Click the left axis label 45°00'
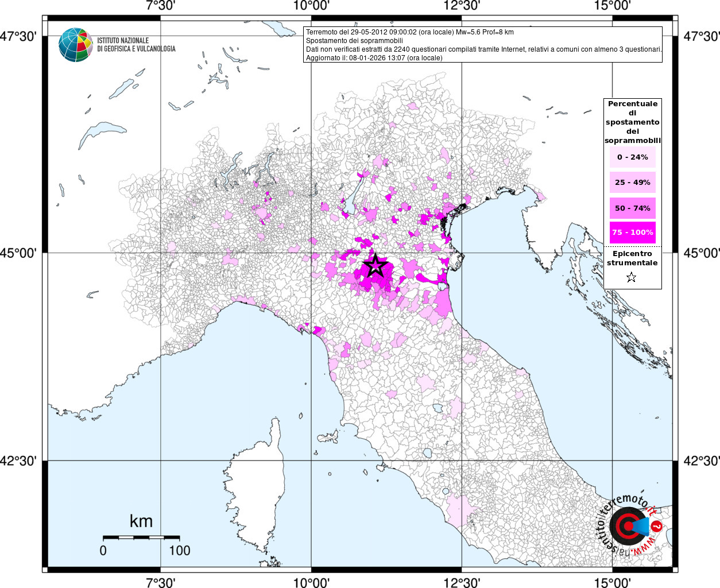This screenshot has width=720, height=588. point(18,253)
